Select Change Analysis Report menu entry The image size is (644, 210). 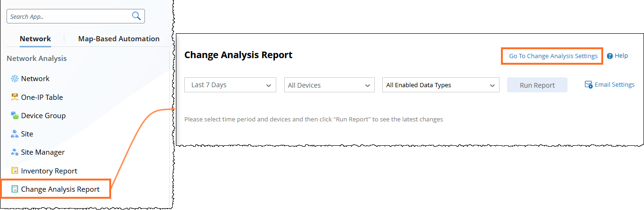60,189
